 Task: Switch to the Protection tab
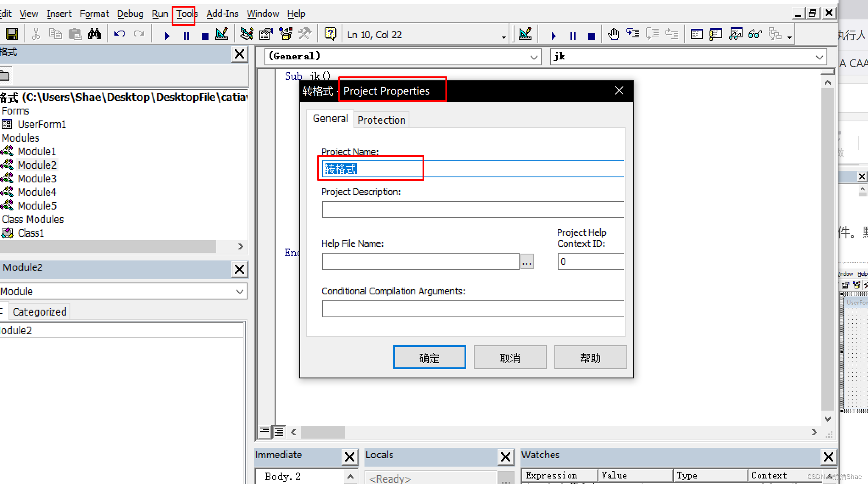[381, 120]
